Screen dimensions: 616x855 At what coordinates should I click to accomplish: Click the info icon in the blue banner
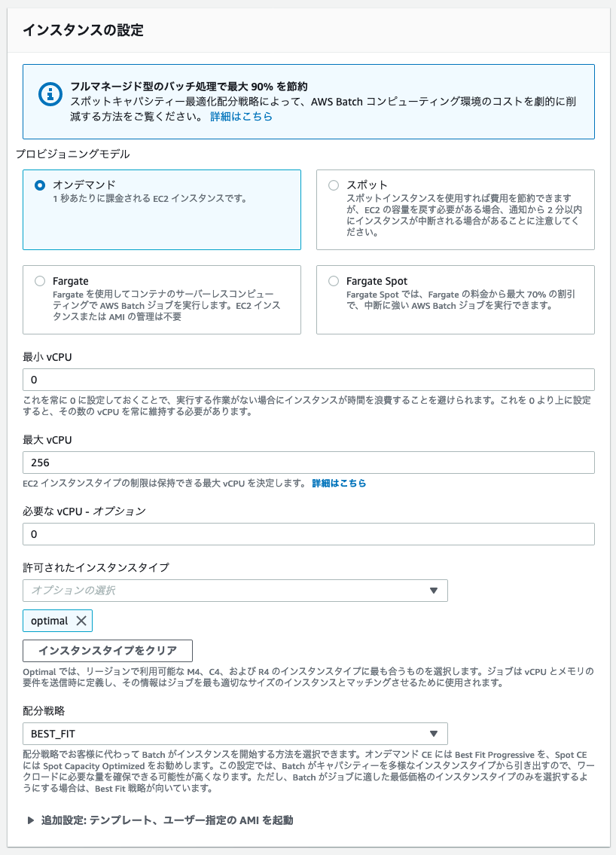(50, 94)
